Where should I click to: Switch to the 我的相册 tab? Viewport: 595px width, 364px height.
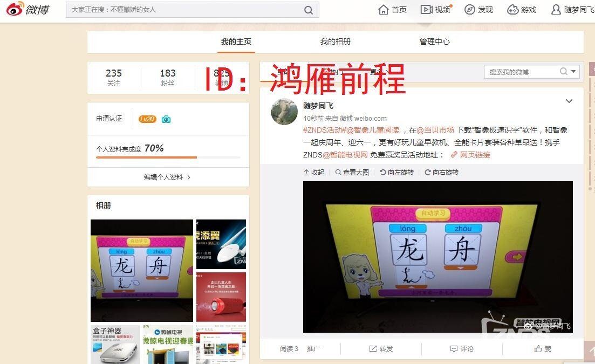point(336,41)
